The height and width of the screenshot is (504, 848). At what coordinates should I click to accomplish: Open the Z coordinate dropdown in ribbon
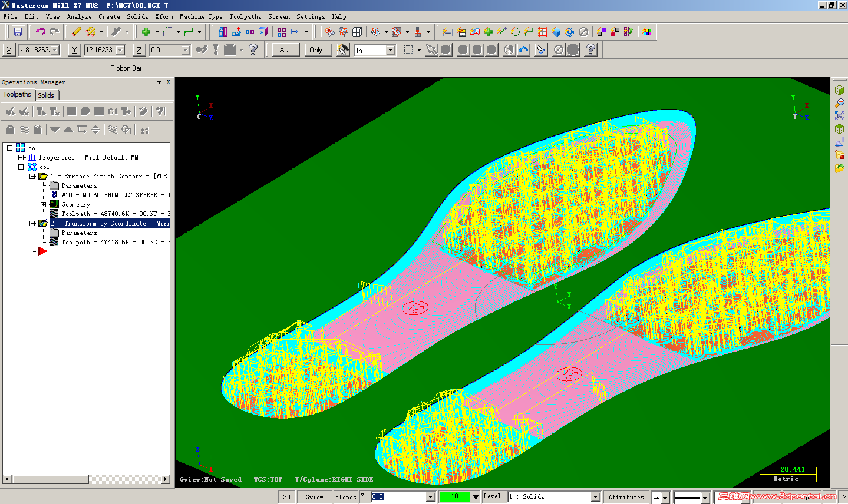(186, 50)
